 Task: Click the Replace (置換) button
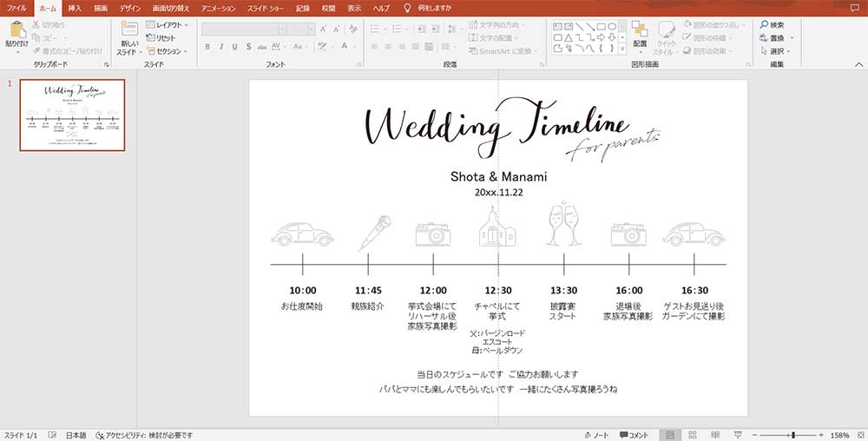(775, 38)
